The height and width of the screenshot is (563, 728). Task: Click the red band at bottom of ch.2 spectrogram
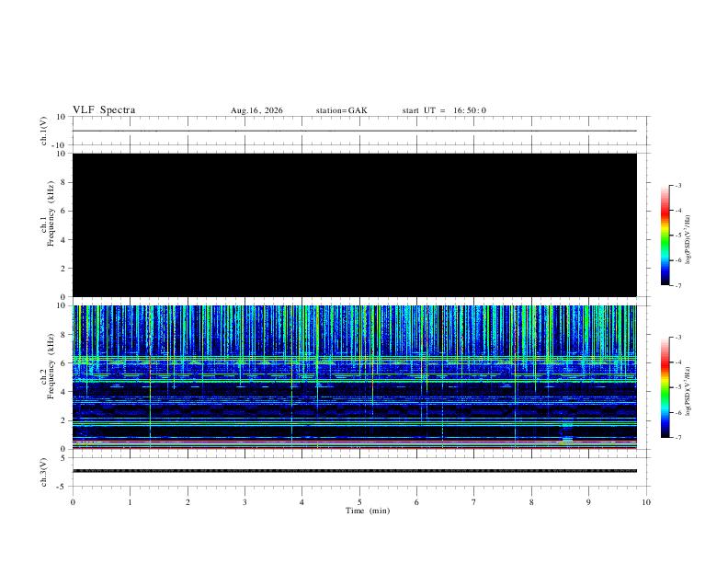[x=355, y=448]
